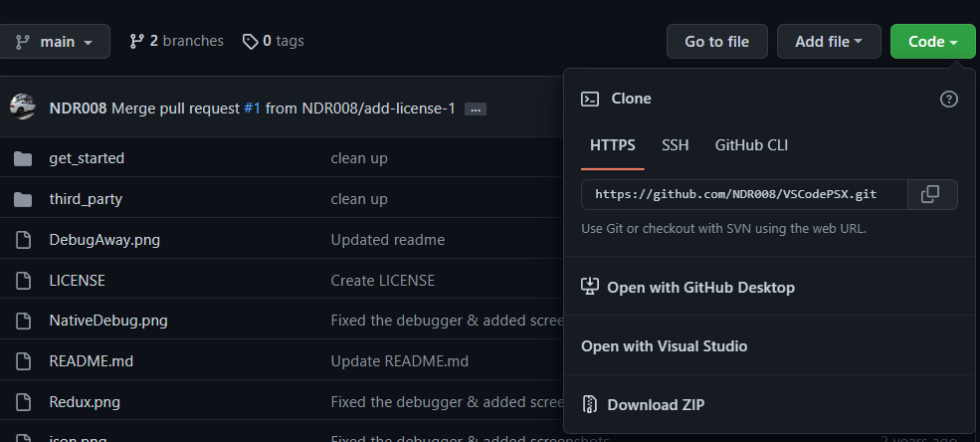Viewport: 980px width, 442px height.
Task: Expand commit message ellipsis button
Action: coord(475,110)
